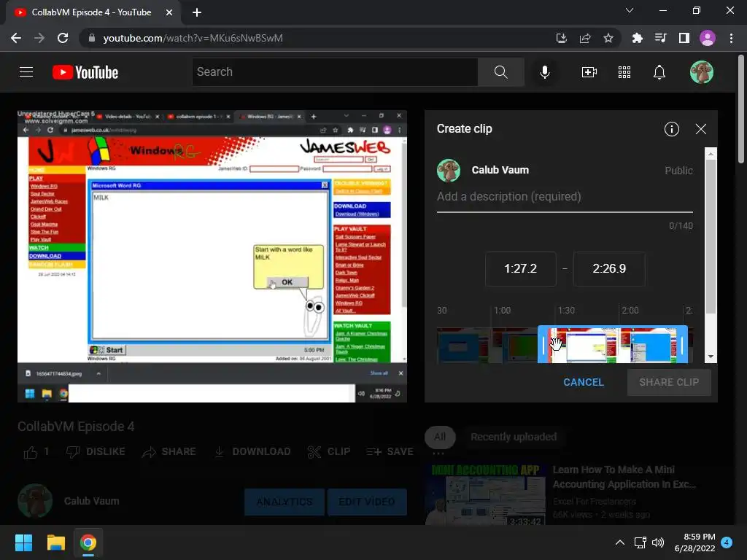Open Windows Start menu
The height and width of the screenshot is (560, 747).
[23, 542]
